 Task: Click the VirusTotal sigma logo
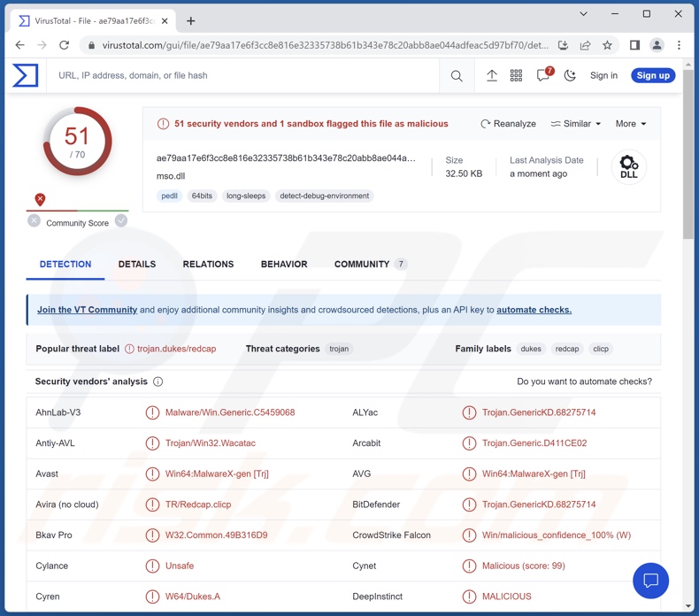[x=25, y=75]
